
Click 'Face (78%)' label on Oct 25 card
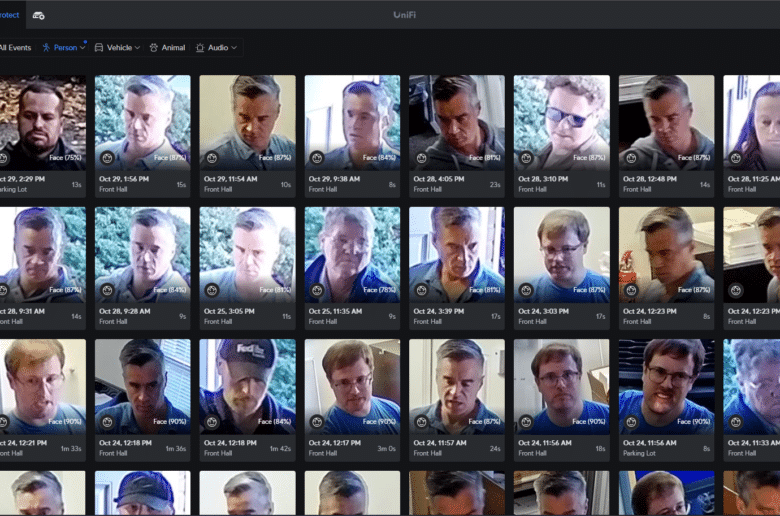tap(380, 290)
